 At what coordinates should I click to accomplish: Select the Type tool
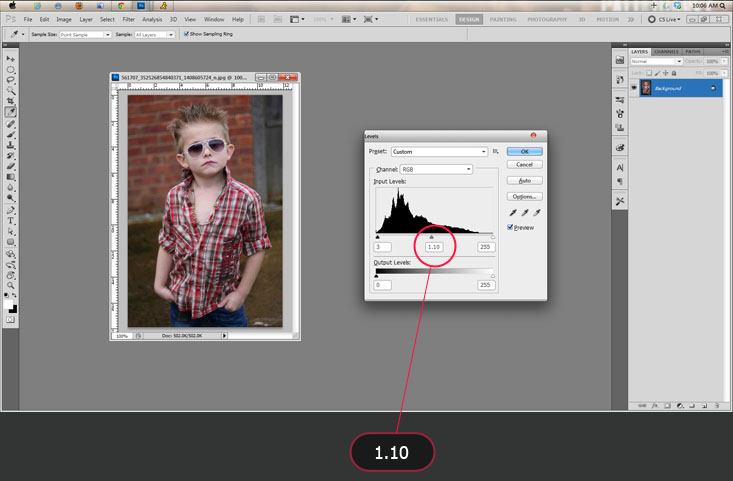10,221
